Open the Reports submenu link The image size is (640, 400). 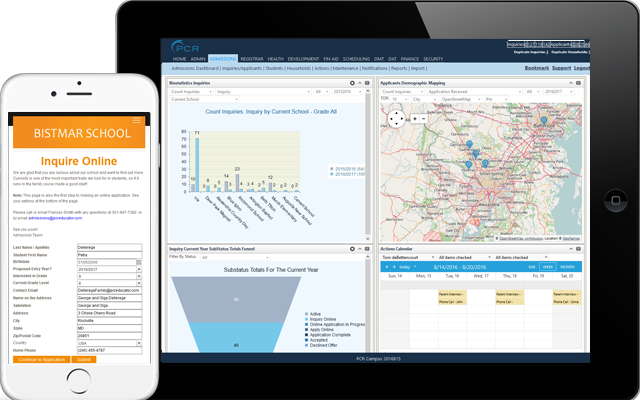coord(399,68)
